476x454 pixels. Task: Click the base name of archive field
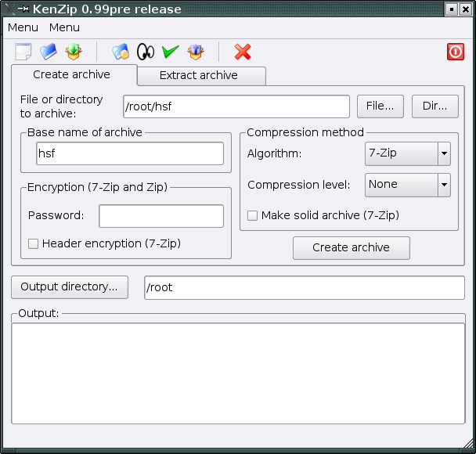tap(130, 153)
